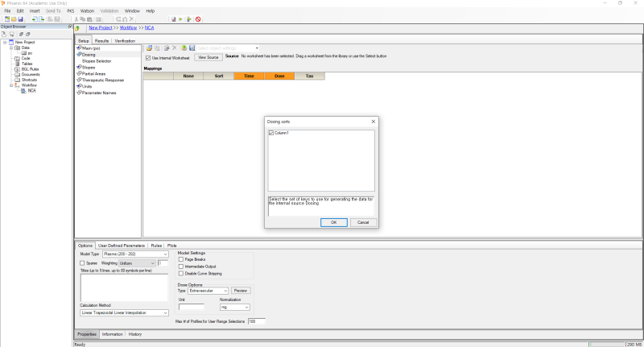The width and height of the screenshot is (644, 347).
Task: Open Select object settings dropdown
Action: click(x=257, y=48)
